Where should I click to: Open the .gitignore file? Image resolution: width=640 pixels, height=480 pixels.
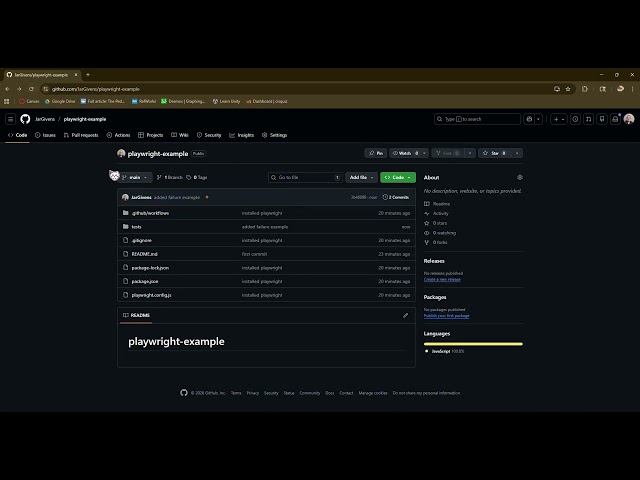pyautogui.click(x=142, y=240)
